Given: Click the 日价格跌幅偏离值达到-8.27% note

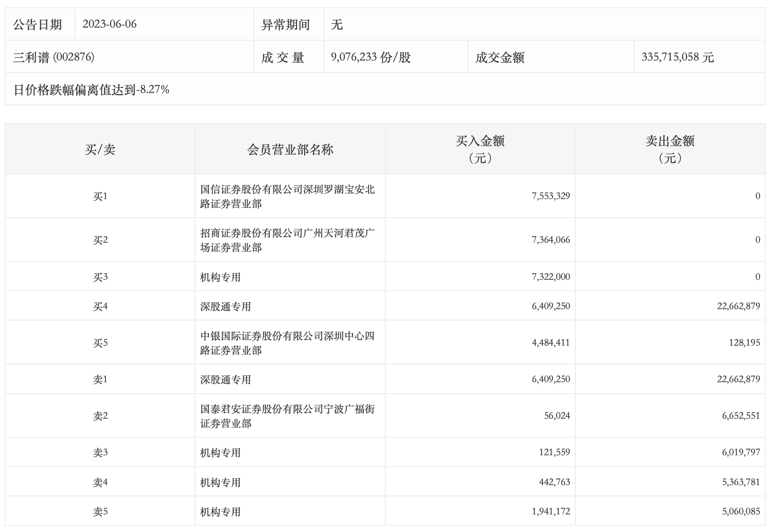Looking at the screenshot, I should click(91, 90).
